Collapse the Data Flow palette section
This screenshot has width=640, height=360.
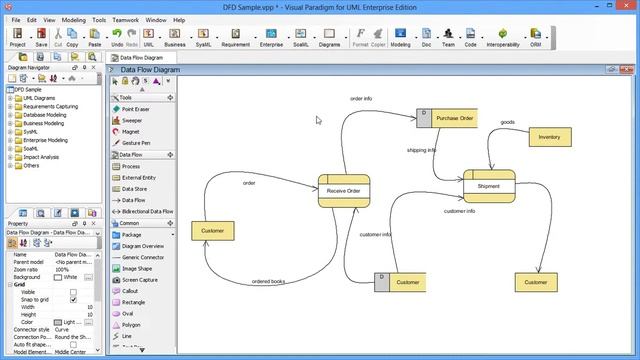tap(170, 155)
